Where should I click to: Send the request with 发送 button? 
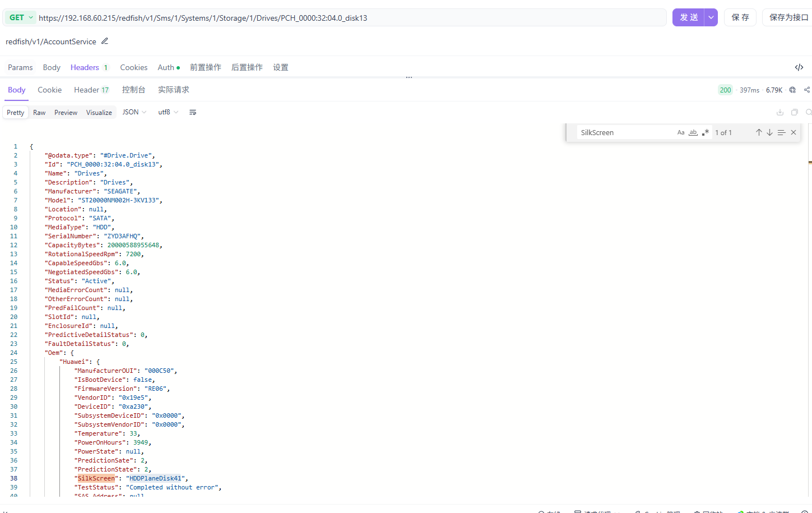(688, 17)
